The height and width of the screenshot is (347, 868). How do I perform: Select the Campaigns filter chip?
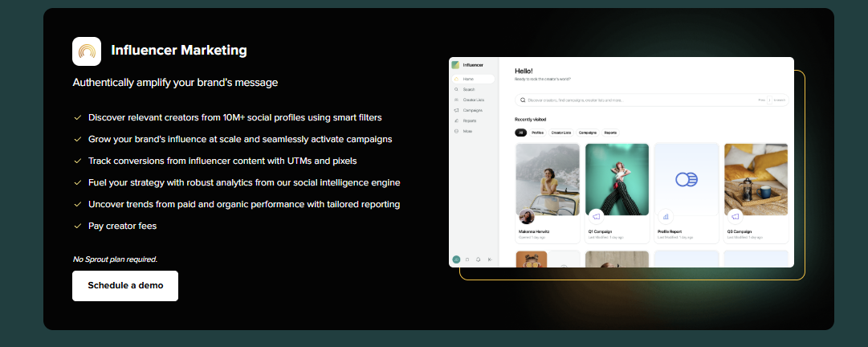(x=588, y=133)
